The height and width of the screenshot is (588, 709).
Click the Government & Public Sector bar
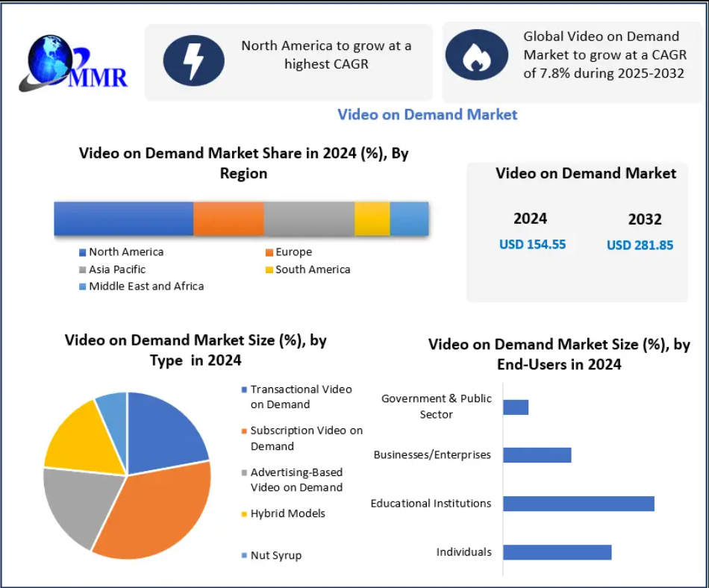(x=516, y=407)
